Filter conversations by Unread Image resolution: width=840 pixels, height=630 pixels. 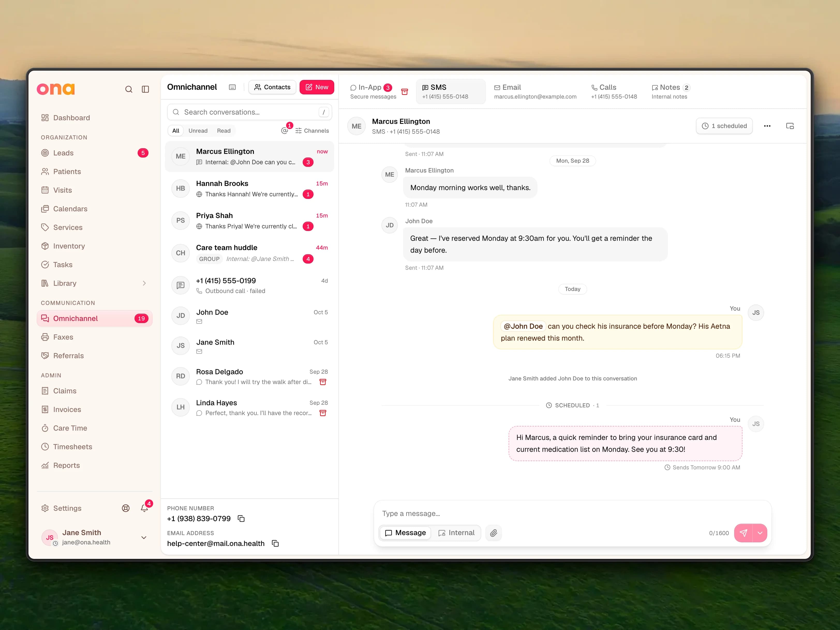(198, 131)
